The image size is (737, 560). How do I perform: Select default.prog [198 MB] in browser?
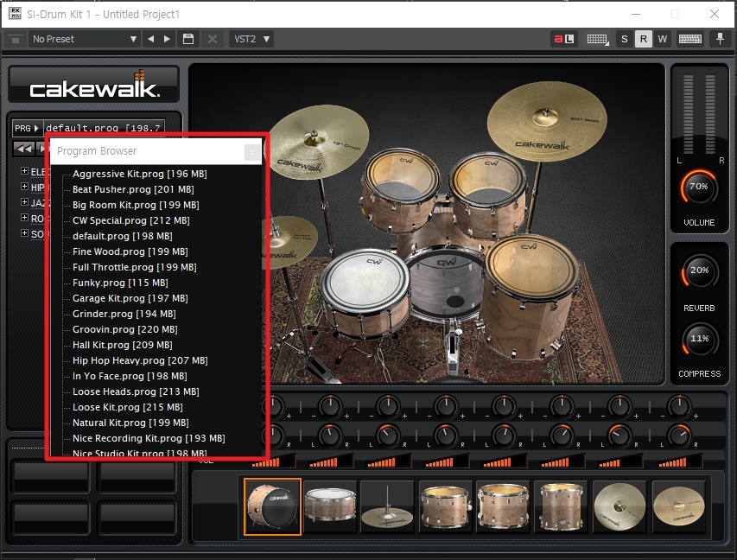coord(122,236)
